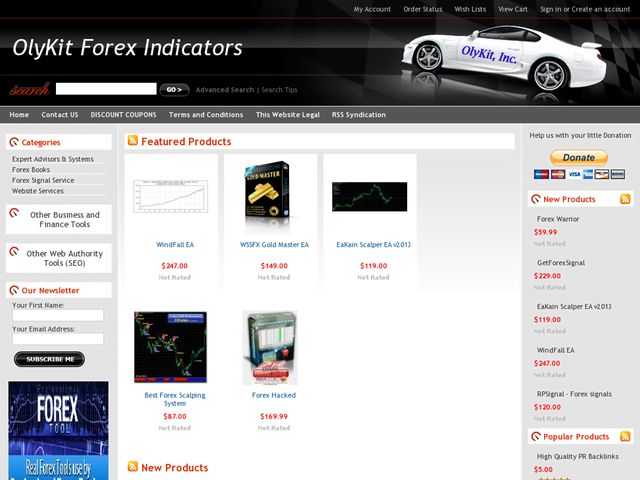Click the PayPal Donate button
The image size is (640, 480).
click(579, 158)
